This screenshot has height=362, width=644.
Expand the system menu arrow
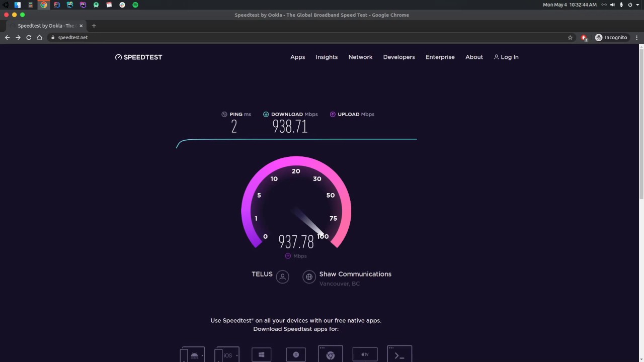click(637, 5)
